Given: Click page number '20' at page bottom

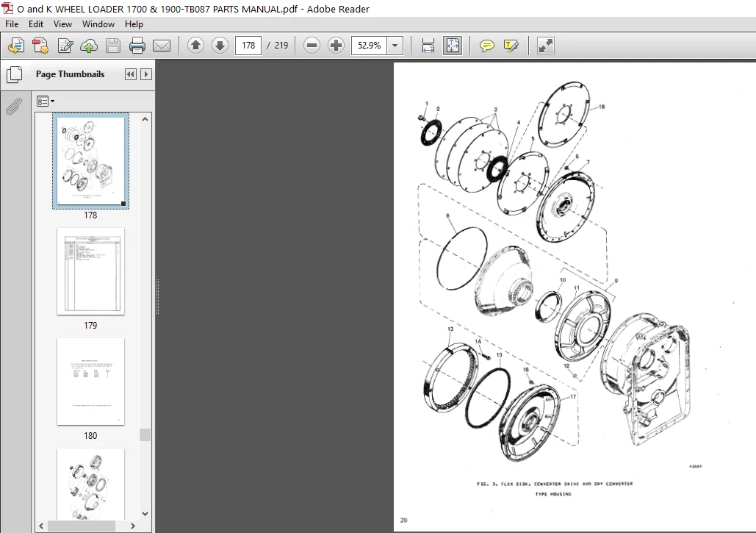Looking at the screenshot, I should 403,520.
